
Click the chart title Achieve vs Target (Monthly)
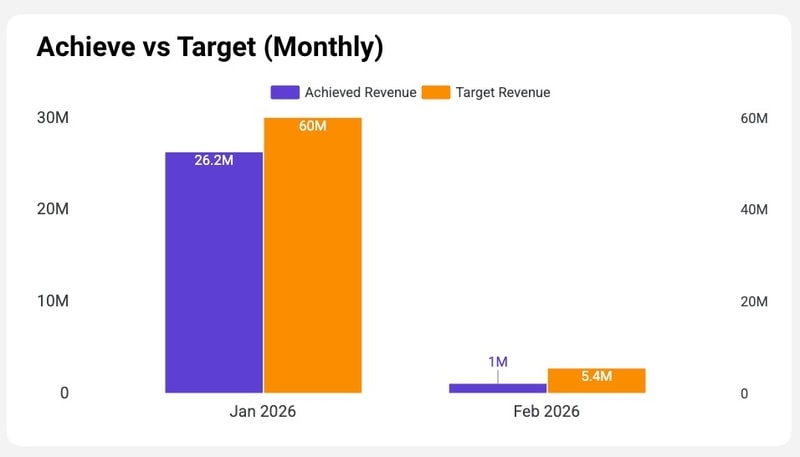click(x=210, y=47)
